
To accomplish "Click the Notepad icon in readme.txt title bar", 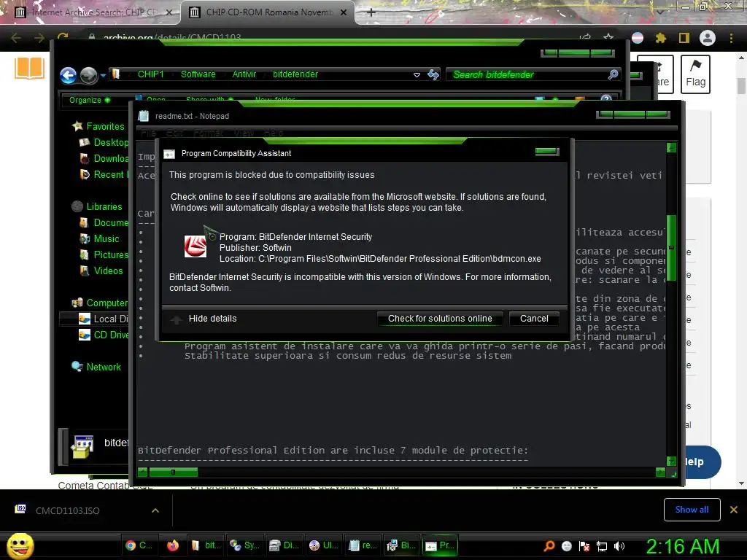I will (144, 116).
